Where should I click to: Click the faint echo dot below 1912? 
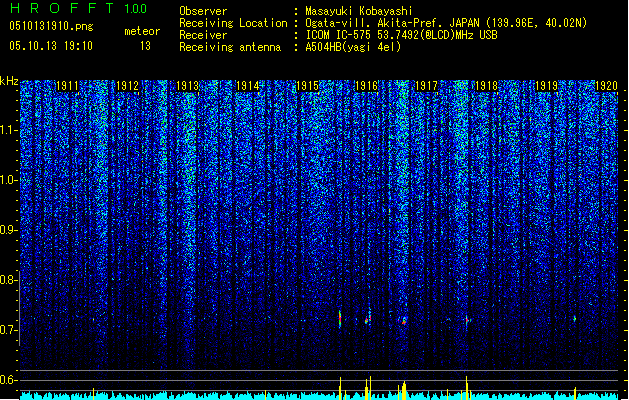pyautogui.click(x=93, y=319)
